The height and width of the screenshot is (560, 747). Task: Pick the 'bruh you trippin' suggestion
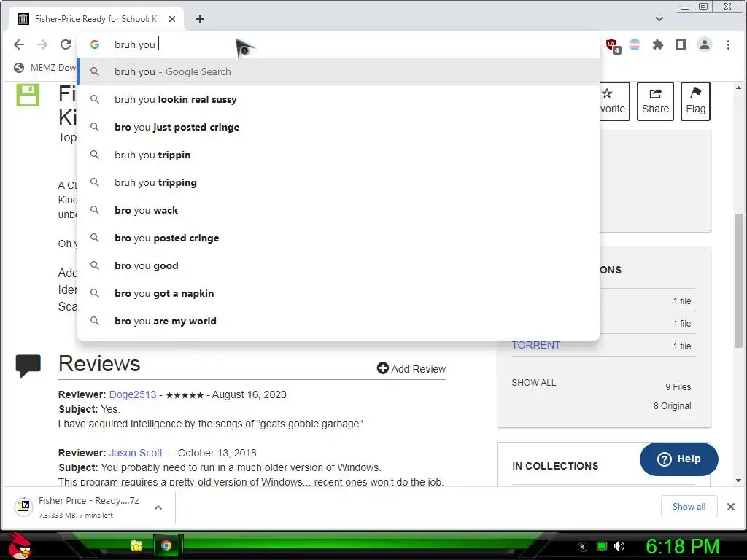click(338, 155)
